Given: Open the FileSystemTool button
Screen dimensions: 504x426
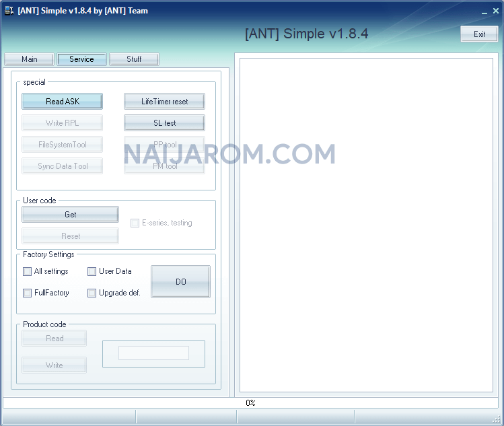Looking at the screenshot, I should click(x=63, y=145).
